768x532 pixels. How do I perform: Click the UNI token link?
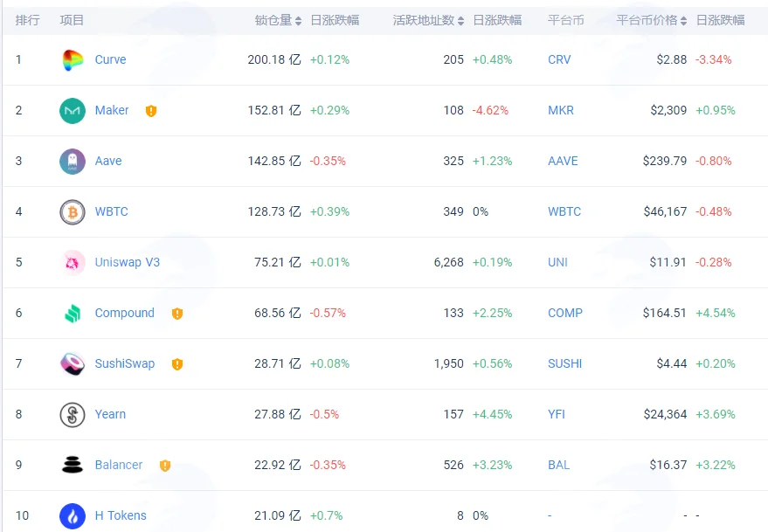(557, 262)
